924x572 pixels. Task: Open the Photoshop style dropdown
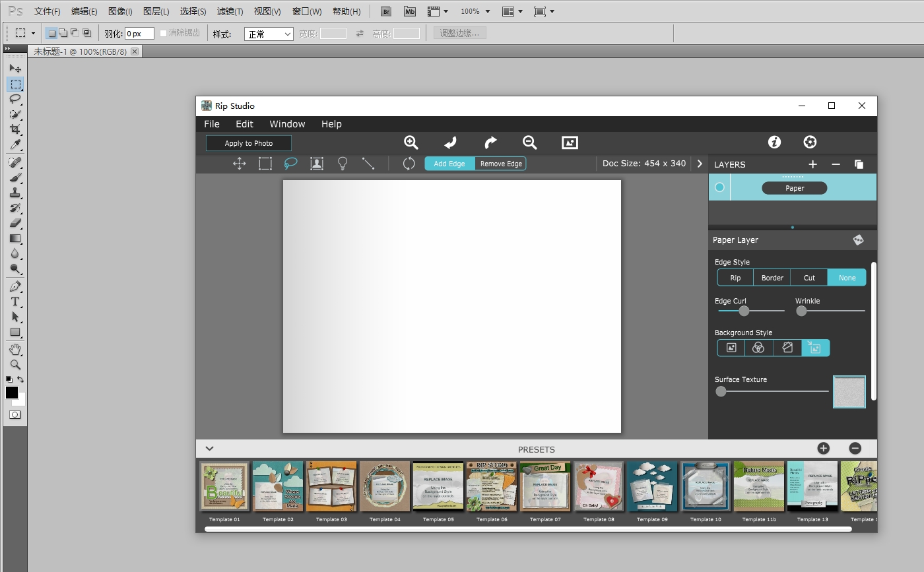pos(269,34)
